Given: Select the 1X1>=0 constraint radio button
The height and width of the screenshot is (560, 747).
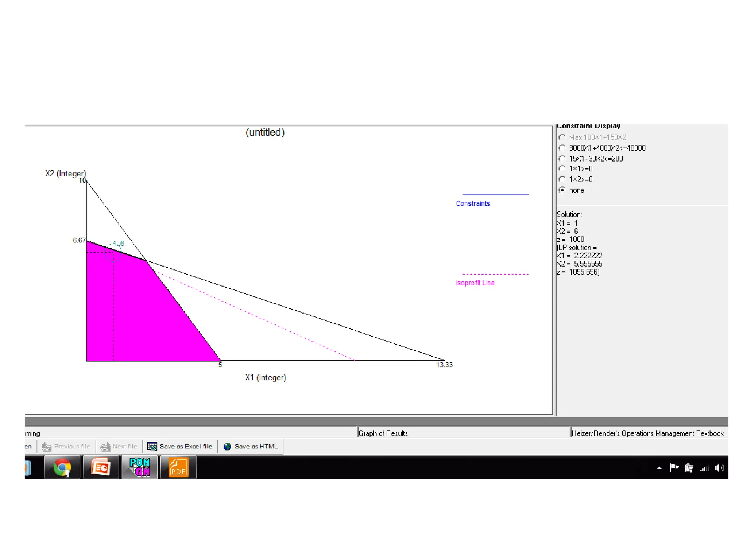Looking at the screenshot, I should coord(562,169).
